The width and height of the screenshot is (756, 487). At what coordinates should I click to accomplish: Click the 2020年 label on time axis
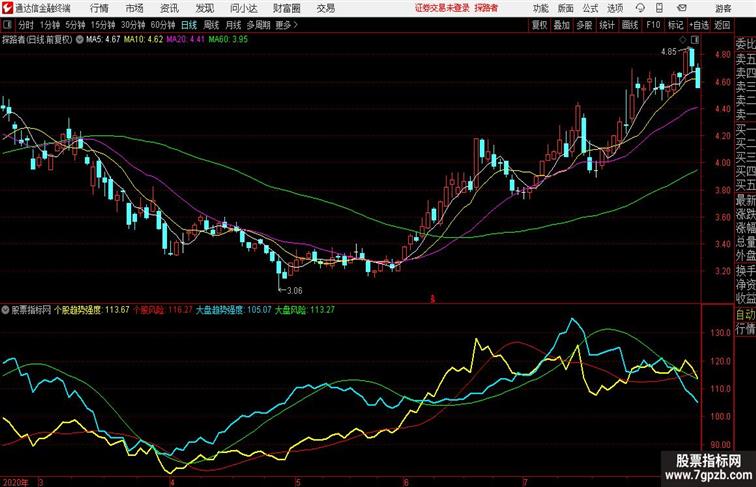click(15, 482)
